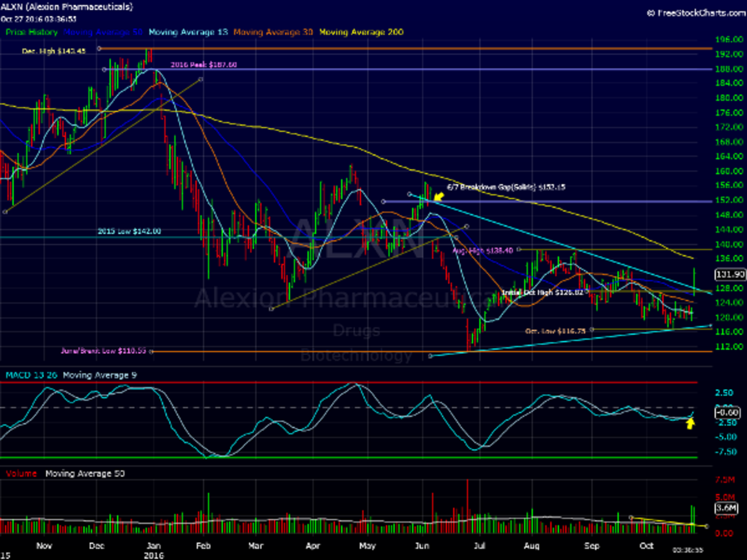Select the yellow Moving Average 200 legend
Screen dimensions: 747x560
(362, 32)
